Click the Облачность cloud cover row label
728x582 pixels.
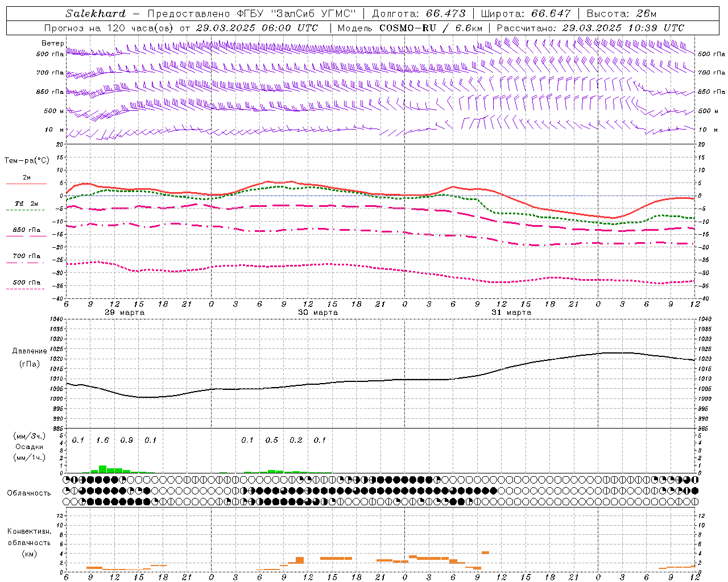coord(29,493)
